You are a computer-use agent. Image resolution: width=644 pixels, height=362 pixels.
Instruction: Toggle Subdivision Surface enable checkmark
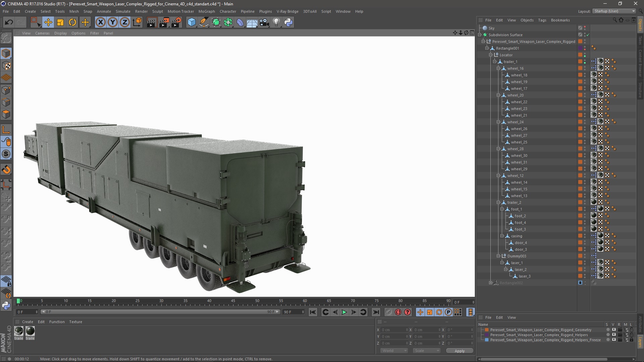point(588,35)
